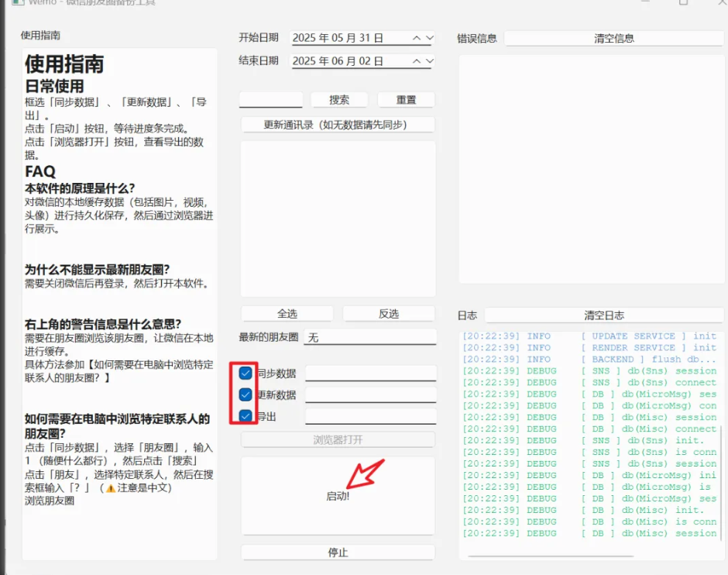The width and height of the screenshot is (728, 575).
Task: Decrease the 开始日期 with down arrow
Action: [430, 38]
